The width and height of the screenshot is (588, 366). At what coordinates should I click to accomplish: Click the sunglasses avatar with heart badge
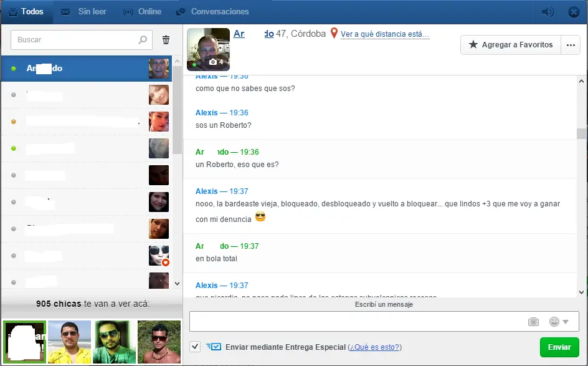click(159, 256)
